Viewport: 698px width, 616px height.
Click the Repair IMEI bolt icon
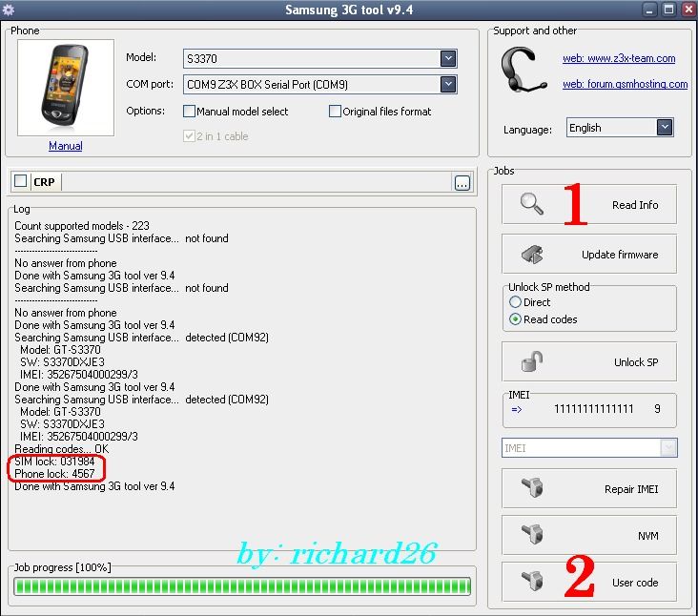(532, 487)
